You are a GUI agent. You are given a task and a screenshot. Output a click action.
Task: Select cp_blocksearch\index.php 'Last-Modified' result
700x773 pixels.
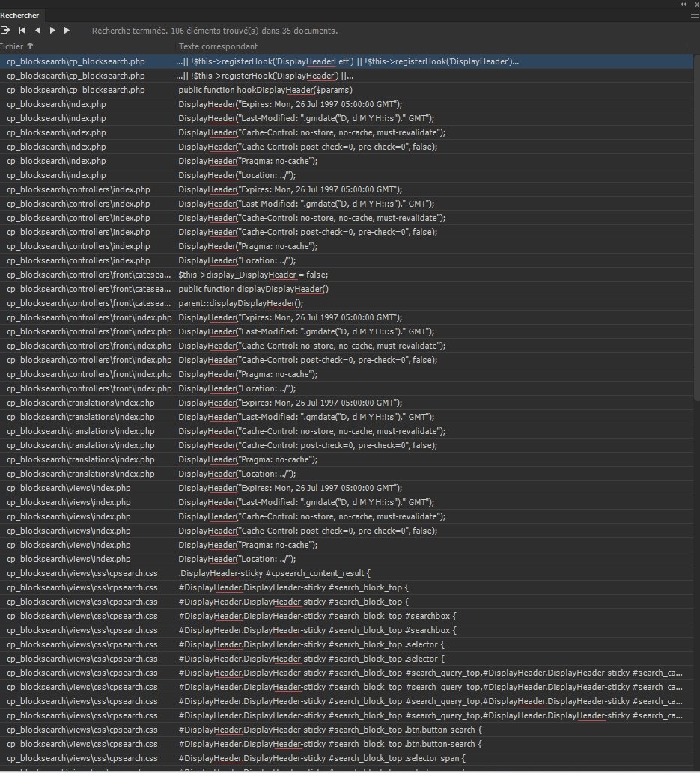click(347, 119)
